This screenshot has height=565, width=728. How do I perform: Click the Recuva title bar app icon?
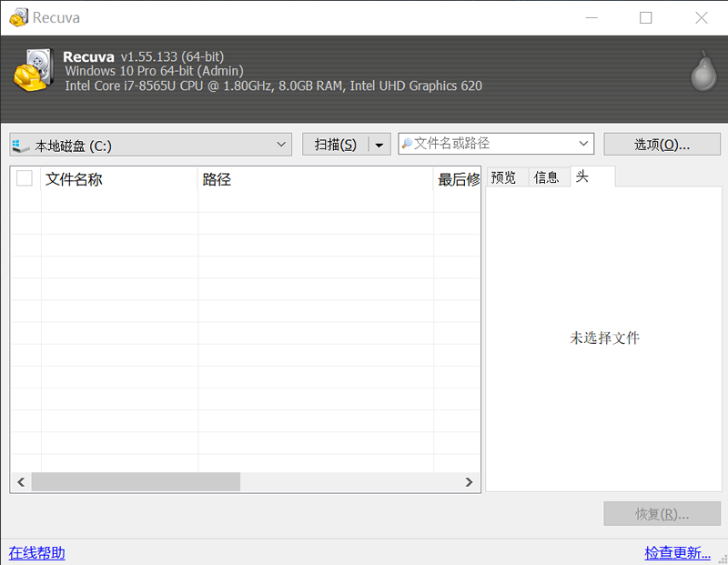point(18,17)
